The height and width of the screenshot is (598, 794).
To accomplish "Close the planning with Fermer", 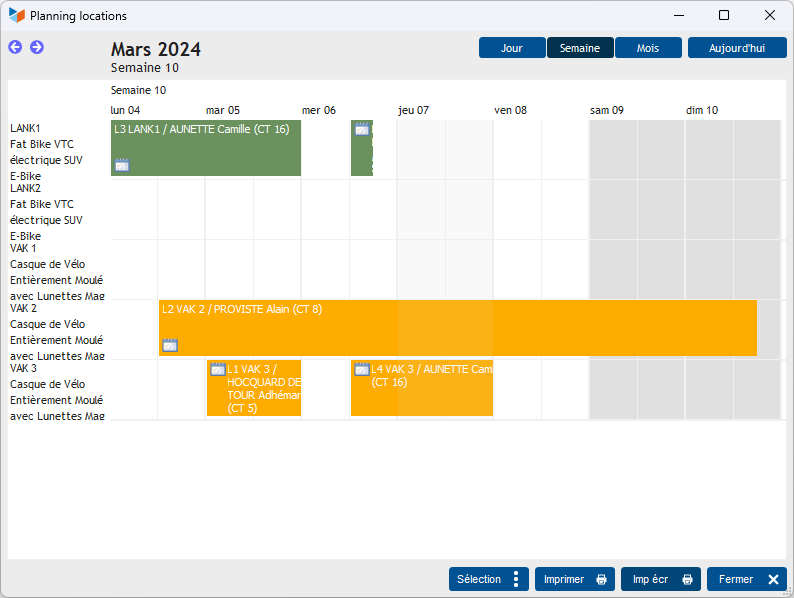I will (x=746, y=579).
